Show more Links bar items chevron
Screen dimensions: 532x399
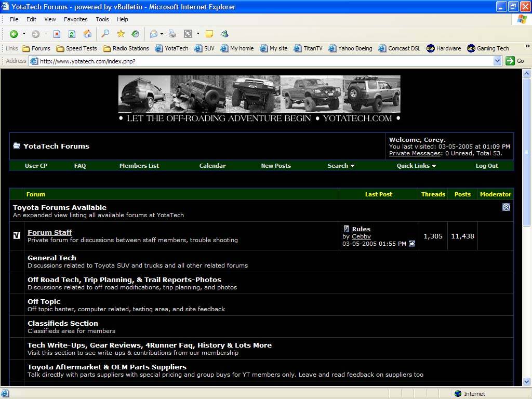tap(527, 46)
